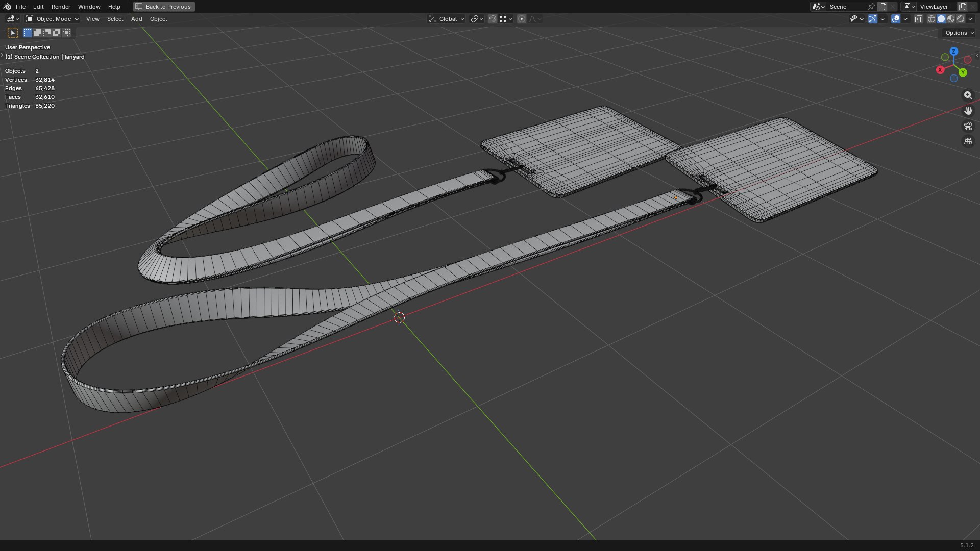Open the Global transform orientation dropdown
The width and height of the screenshot is (980, 551).
[446, 19]
